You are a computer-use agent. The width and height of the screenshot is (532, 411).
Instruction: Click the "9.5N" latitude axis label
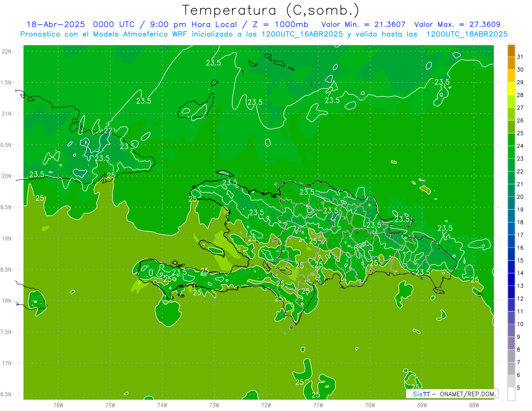(x=7, y=207)
